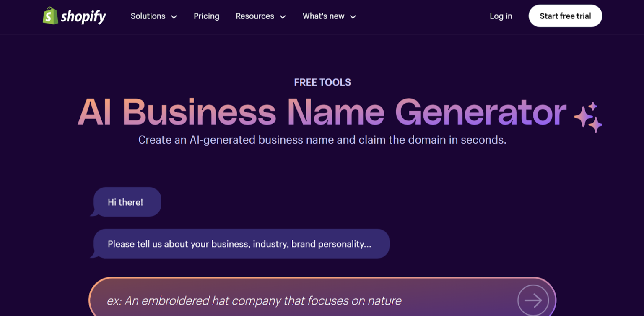
Task: Open the Resources menu
Action: pos(254,16)
